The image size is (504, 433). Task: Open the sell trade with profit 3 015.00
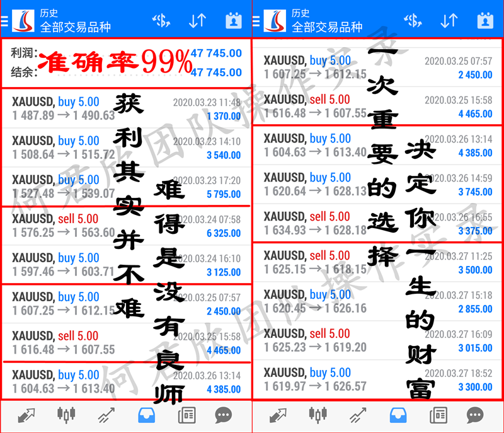click(377, 340)
